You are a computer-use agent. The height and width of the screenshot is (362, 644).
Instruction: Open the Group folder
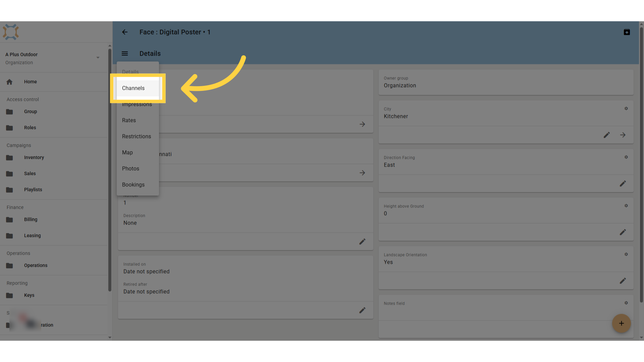[54, 112]
